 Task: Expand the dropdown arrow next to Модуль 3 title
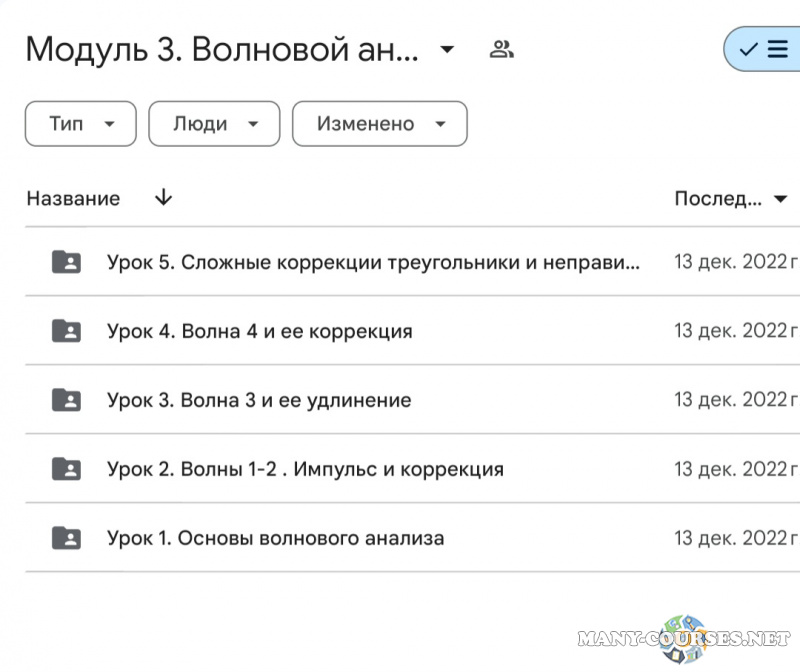tap(447, 49)
